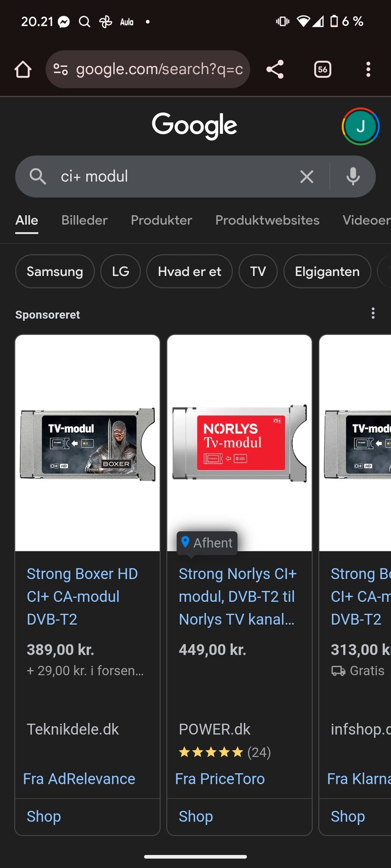This screenshot has height=868, width=391.
Task: Apply the Samsung filter chip
Action: [55, 271]
